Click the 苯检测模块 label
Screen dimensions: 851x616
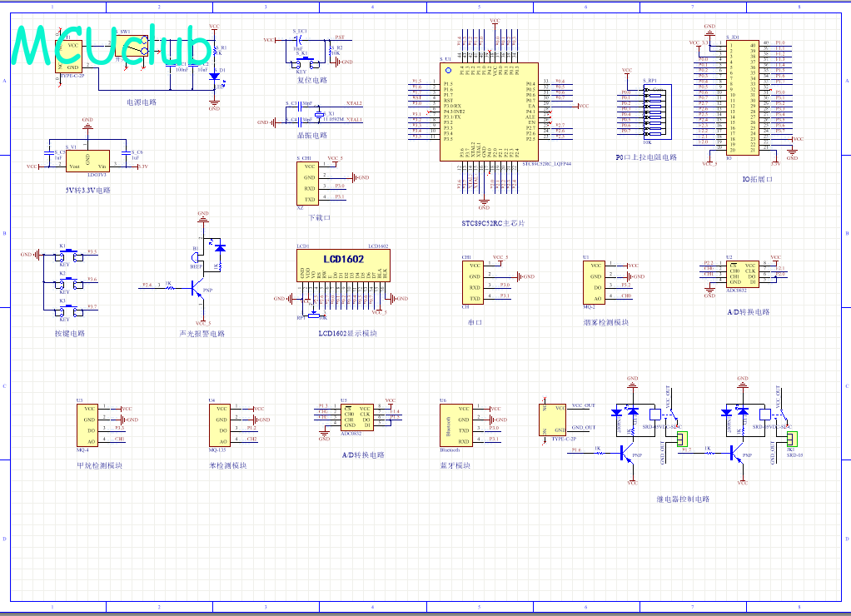[x=228, y=465]
